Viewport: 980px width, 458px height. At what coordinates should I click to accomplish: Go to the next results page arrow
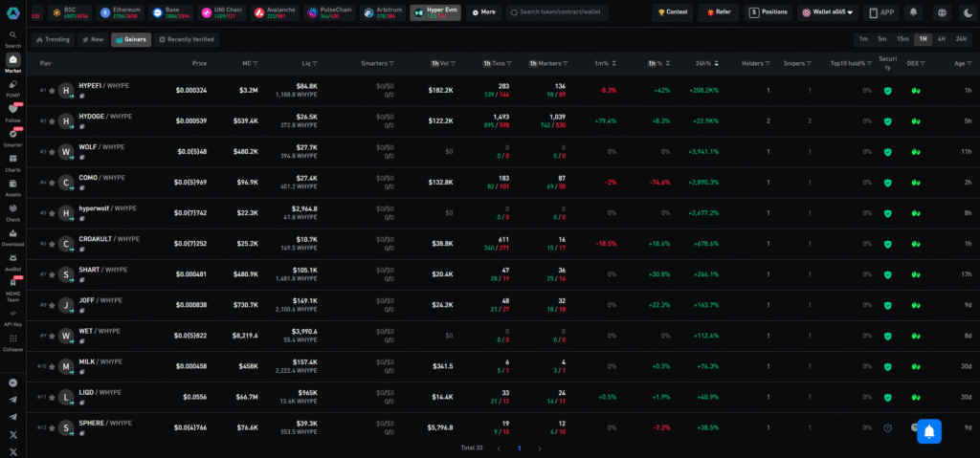click(540, 448)
